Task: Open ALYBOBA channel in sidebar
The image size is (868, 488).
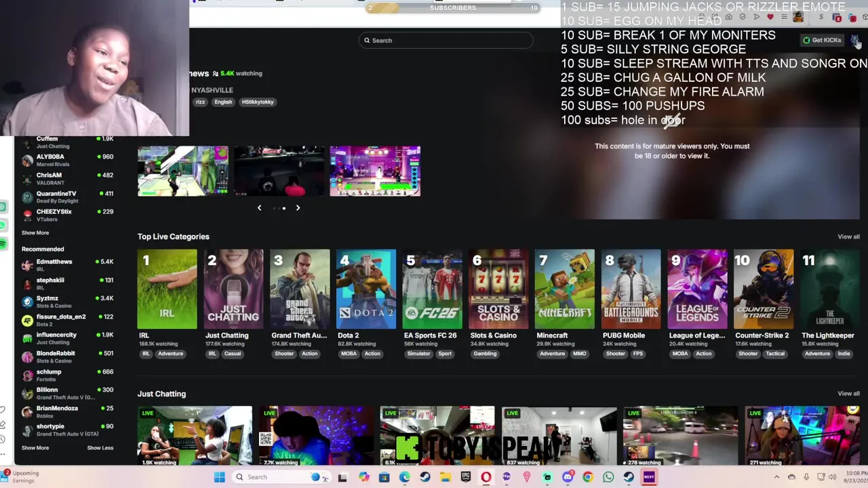Action: coord(68,160)
